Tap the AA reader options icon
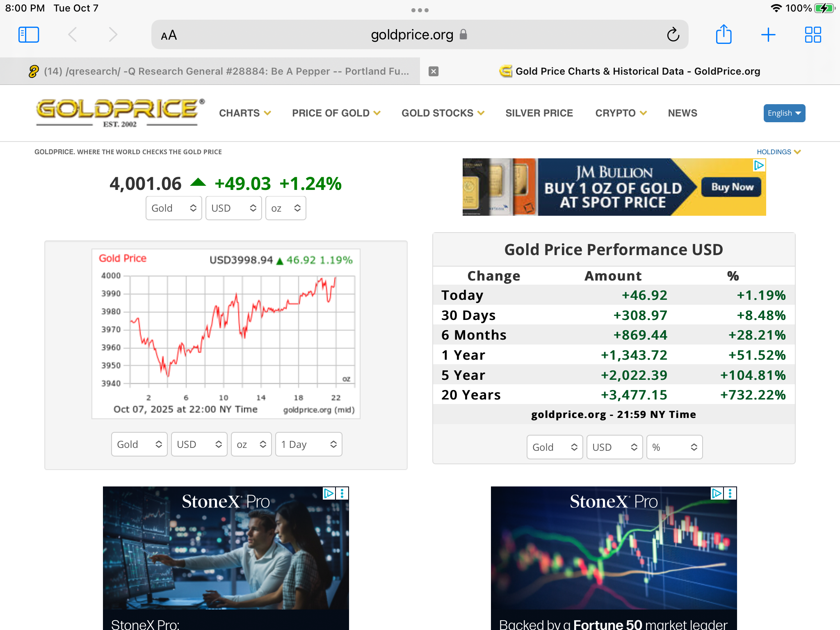Screen dimensions: 840x630 click(169, 35)
